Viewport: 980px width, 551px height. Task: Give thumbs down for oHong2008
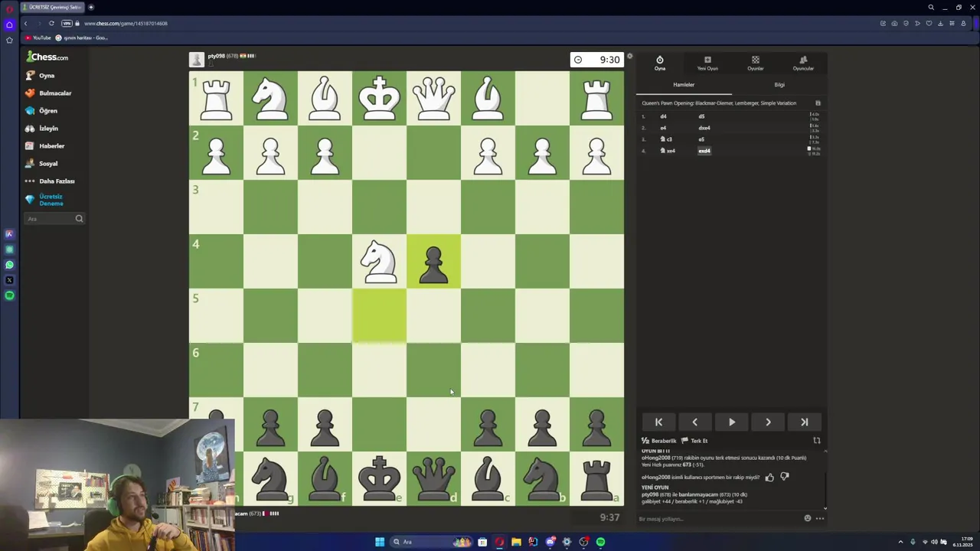click(784, 477)
